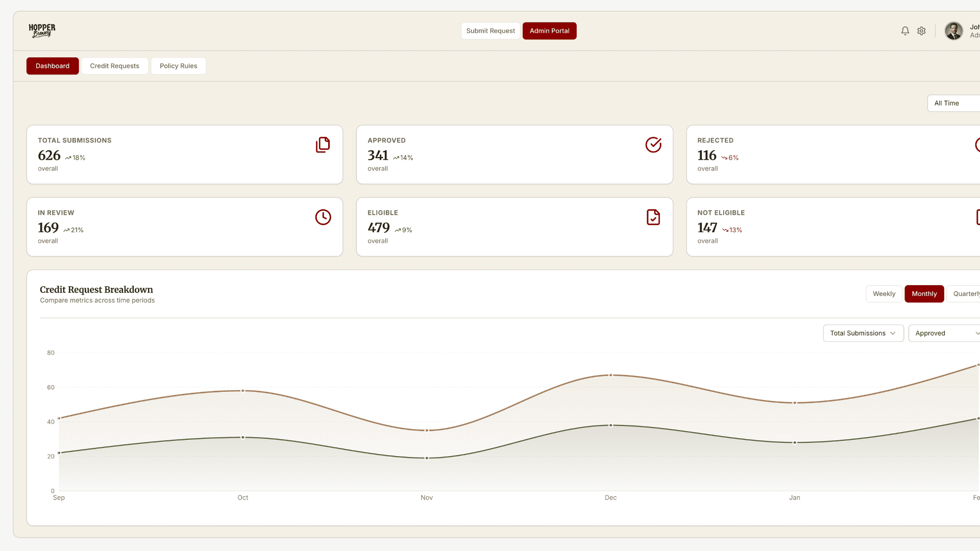Click the Approved checkmark circle icon
Viewport: 980px width, 551px height.
point(653,145)
